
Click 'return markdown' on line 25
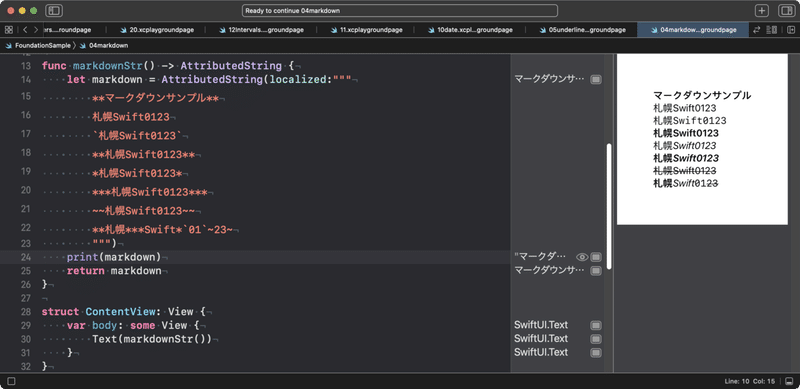114,271
